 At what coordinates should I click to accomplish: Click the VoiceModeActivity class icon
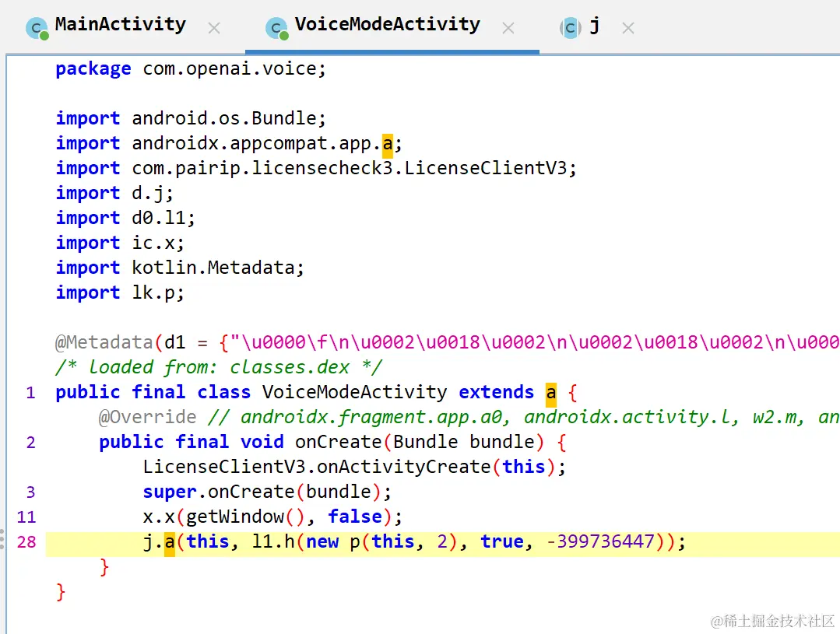(x=277, y=28)
